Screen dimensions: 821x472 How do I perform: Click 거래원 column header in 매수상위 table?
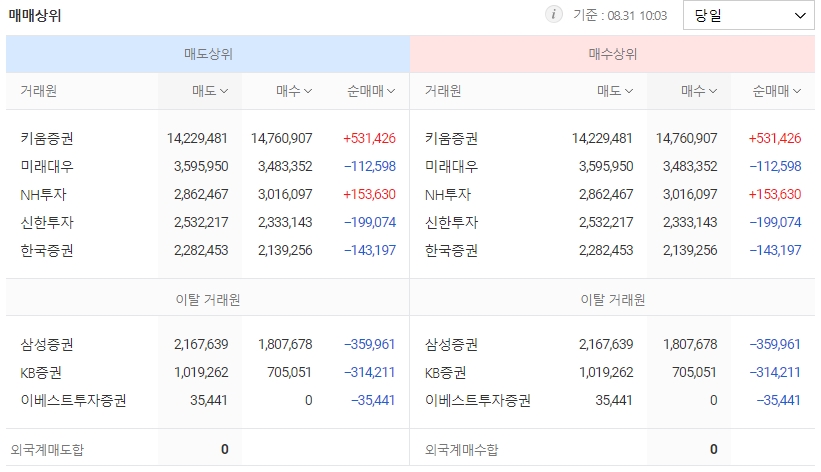[x=443, y=91]
